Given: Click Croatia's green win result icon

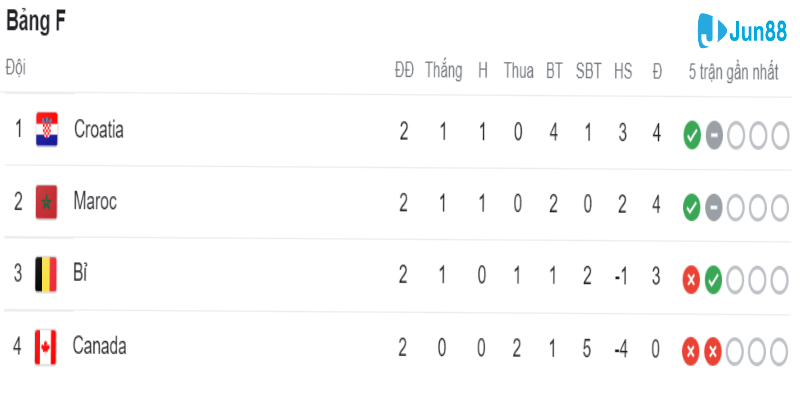Looking at the screenshot, I should pyautogui.click(x=691, y=135).
